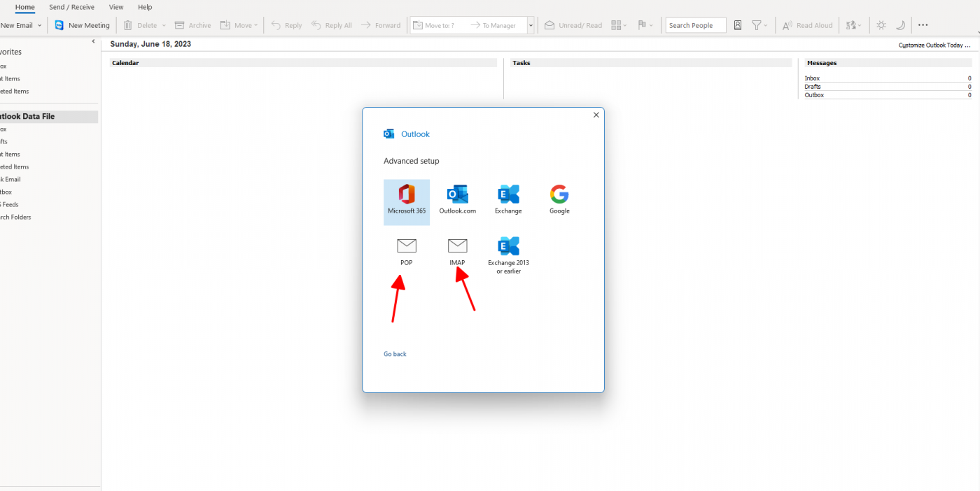The height and width of the screenshot is (491, 980).
Task: Select the Microsoft 365 account type
Action: click(x=407, y=201)
